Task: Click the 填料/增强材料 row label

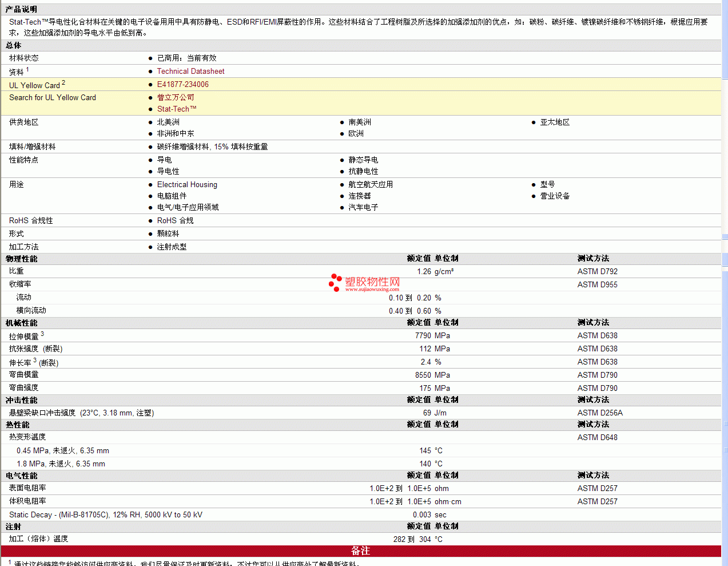Action: click(32, 147)
